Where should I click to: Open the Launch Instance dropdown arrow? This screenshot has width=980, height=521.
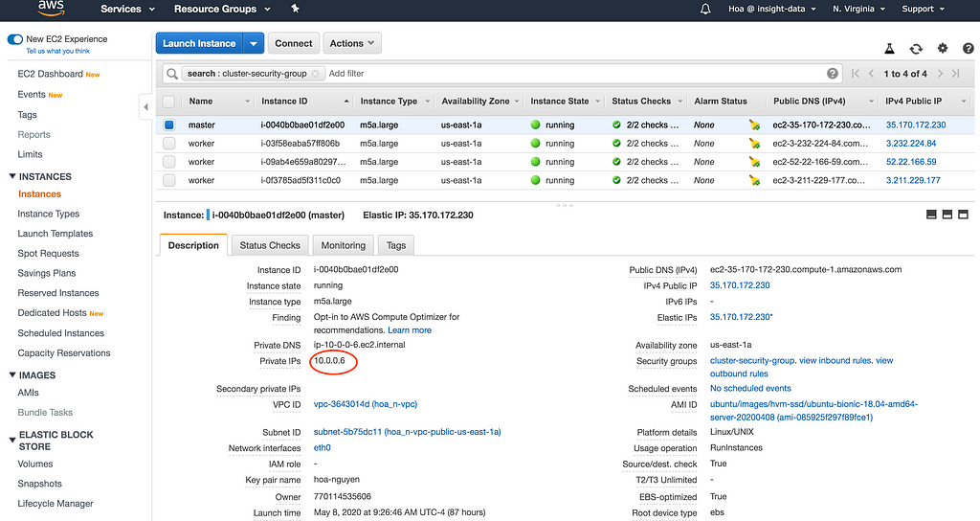click(253, 43)
